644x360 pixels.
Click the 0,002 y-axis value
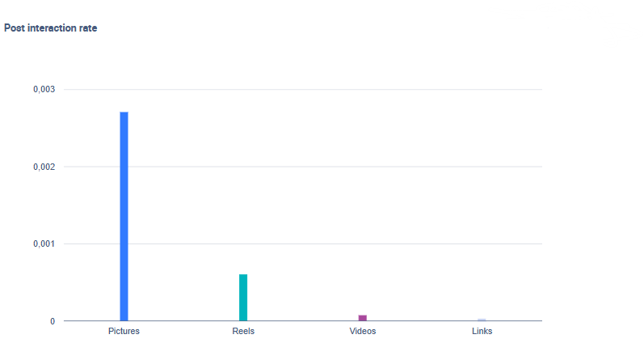44,167
